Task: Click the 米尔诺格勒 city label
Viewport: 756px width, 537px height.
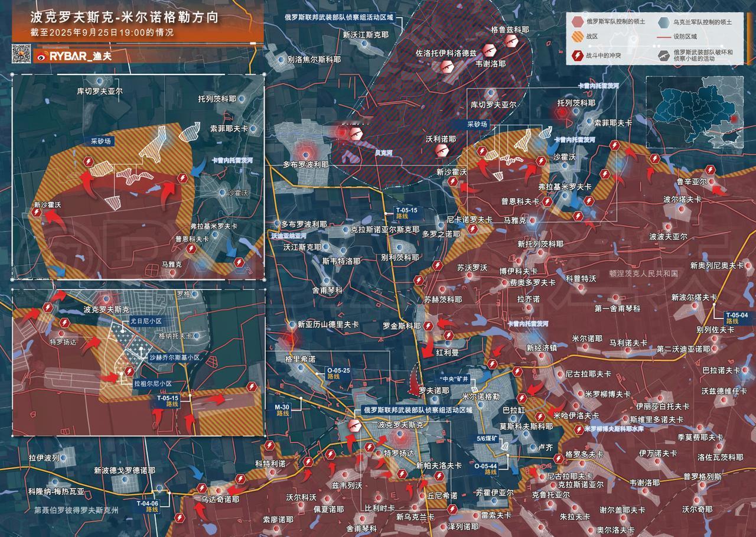Action: 481,396
